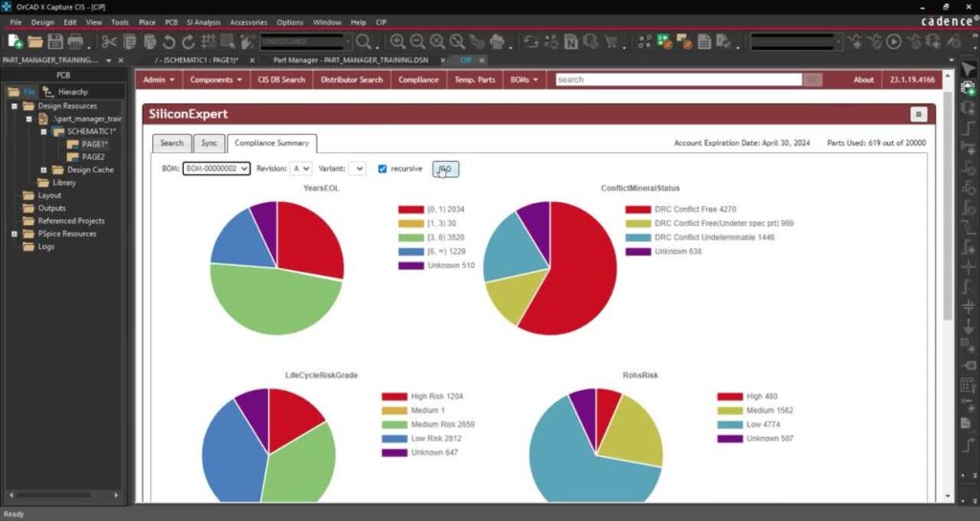Image resolution: width=980 pixels, height=521 pixels.
Task: Close the SCHEMATIC1 : PAGE1 tab
Action: [x=253, y=60]
